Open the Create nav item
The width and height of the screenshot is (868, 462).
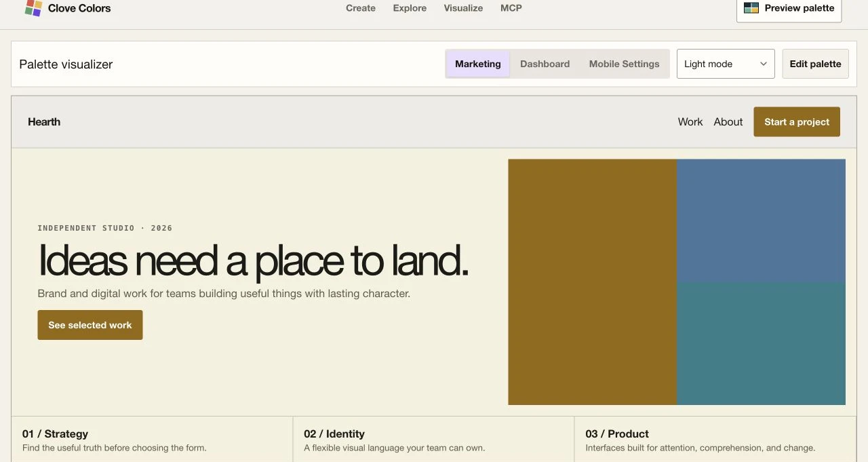coord(361,8)
